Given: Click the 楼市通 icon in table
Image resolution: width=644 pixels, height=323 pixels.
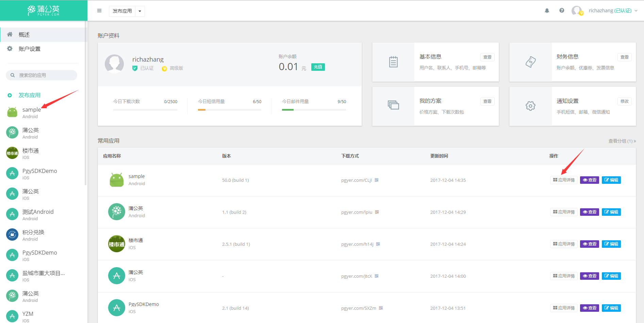Looking at the screenshot, I should click(x=117, y=244).
